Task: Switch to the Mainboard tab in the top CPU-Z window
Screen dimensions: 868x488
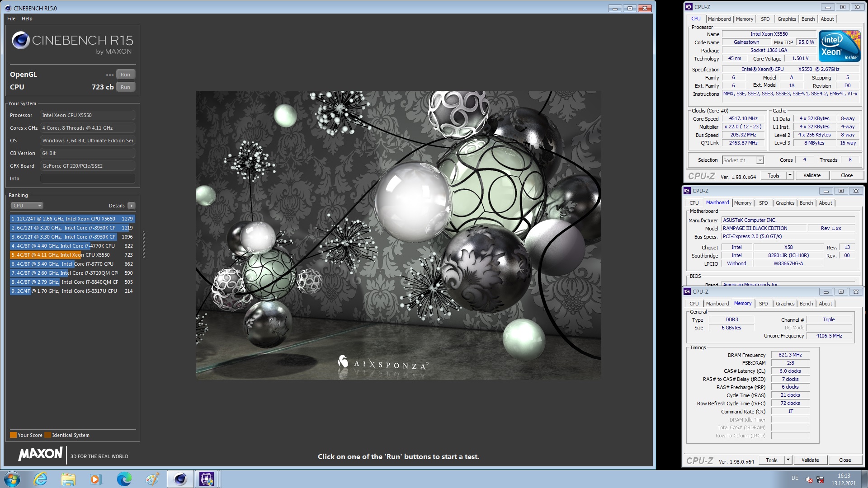Action: point(719,19)
